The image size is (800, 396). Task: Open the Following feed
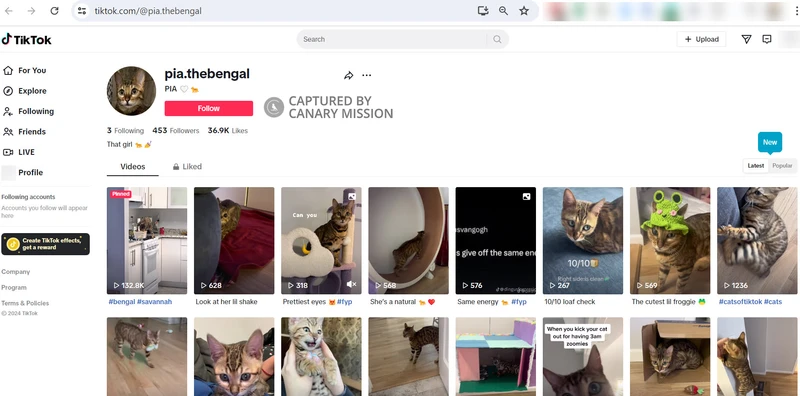click(28, 111)
